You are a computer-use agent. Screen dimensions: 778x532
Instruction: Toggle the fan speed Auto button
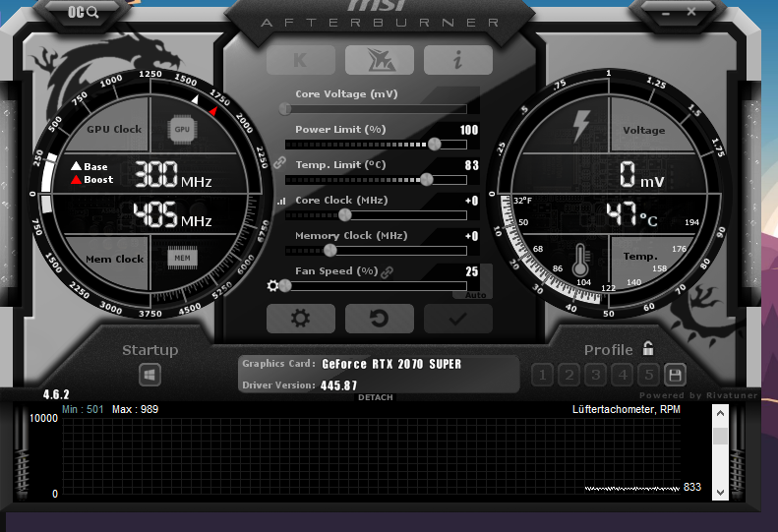click(x=475, y=295)
